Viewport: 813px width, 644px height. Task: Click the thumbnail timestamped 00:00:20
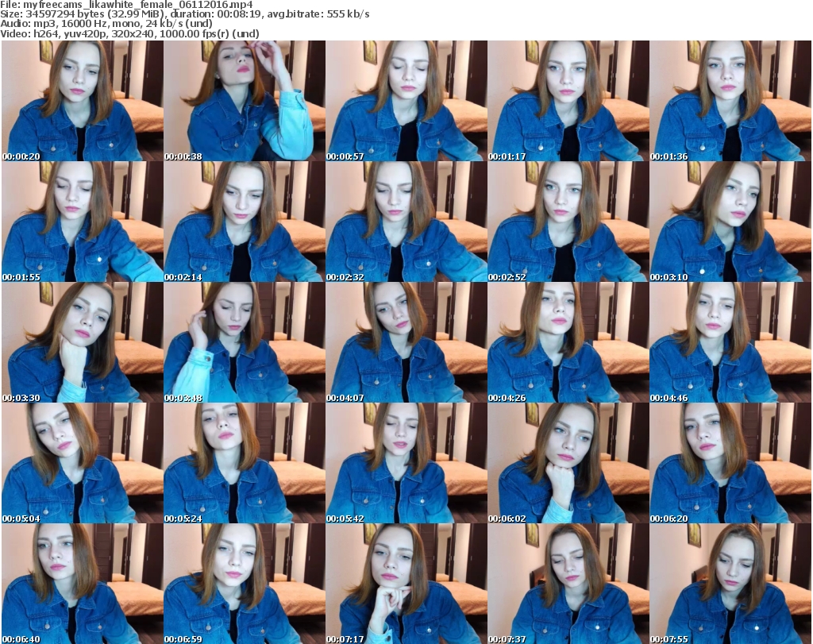point(83,101)
